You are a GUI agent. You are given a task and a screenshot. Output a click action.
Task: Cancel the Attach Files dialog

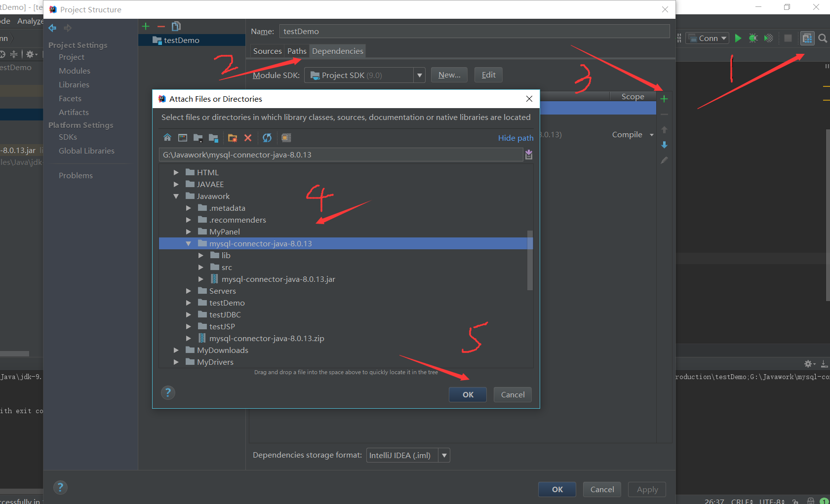pyautogui.click(x=513, y=394)
